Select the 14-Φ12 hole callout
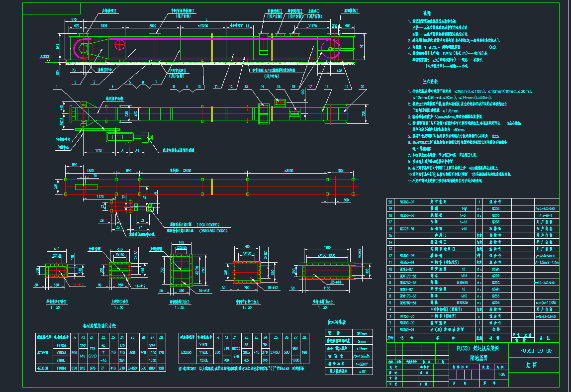This screenshot has width=571, height=392. [x=140, y=286]
